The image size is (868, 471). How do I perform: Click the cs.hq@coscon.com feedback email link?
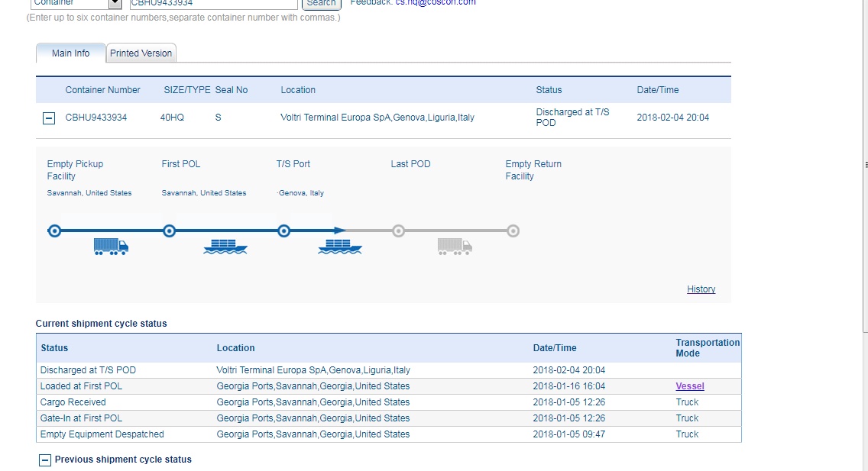[x=435, y=3]
